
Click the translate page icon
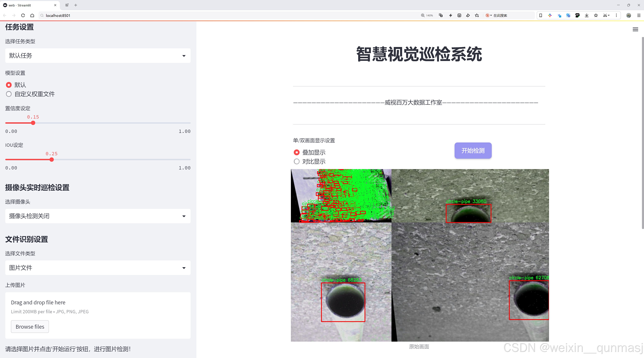(441, 16)
